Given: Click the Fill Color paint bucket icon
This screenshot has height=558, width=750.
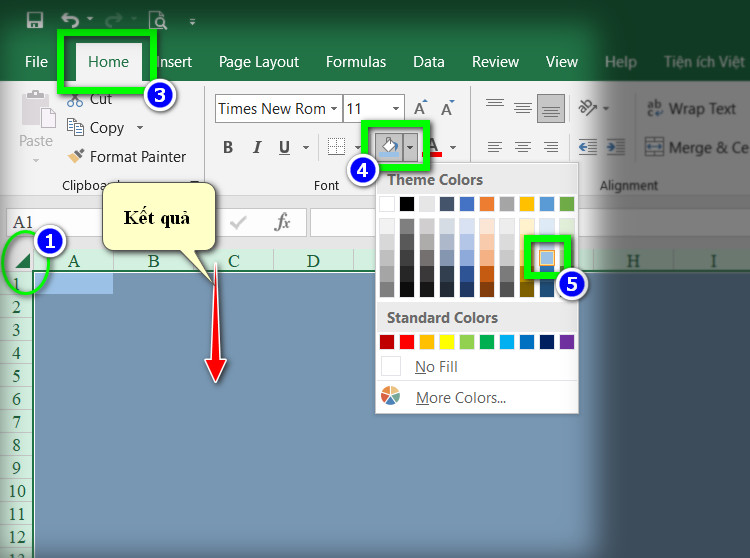Looking at the screenshot, I should [389, 147].
